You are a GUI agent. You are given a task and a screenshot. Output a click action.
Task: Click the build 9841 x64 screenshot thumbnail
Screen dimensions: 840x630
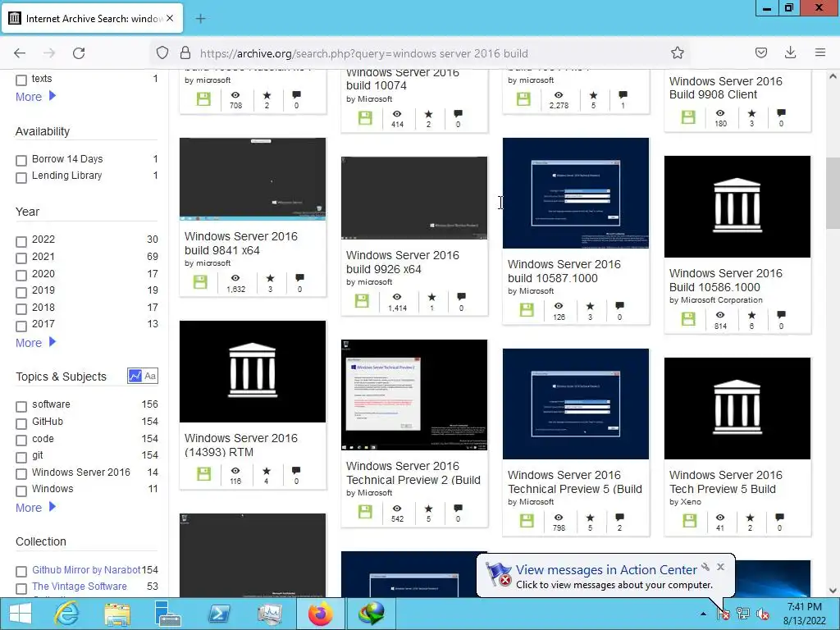[x=253, y=179]
